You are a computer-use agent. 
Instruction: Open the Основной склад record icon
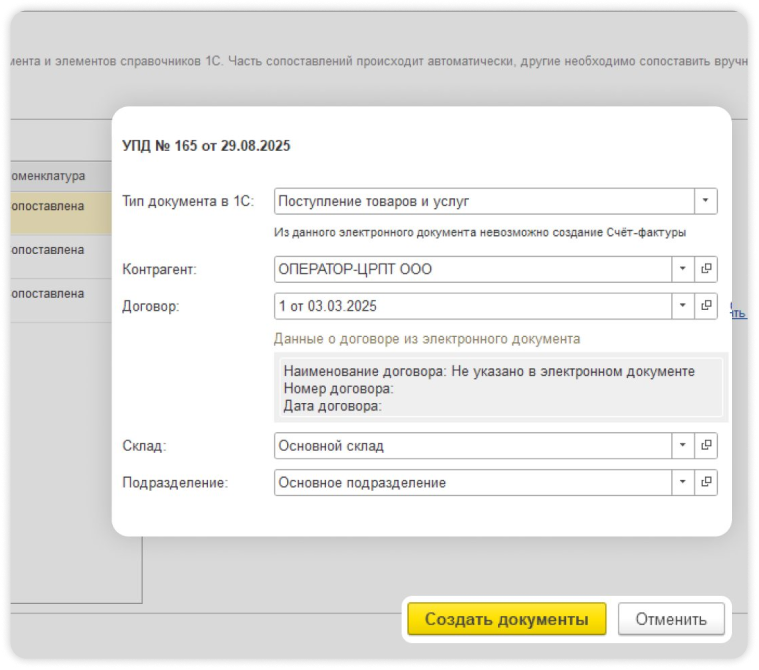click(706, 445)
